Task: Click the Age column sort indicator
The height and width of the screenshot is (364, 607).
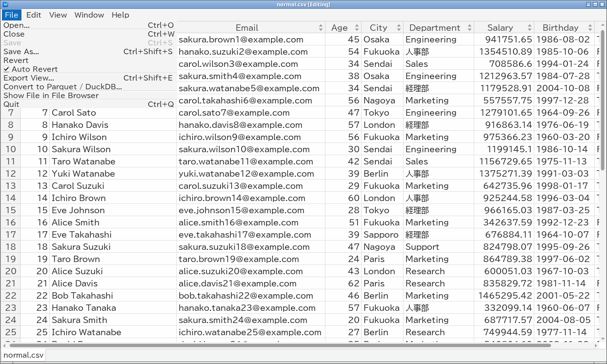Action: click(357, 28)
